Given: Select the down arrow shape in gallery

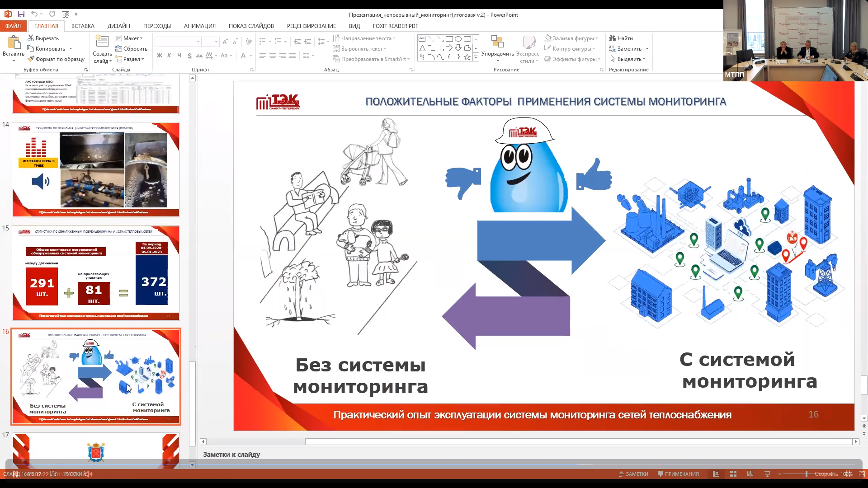Looking at the screenshot, I should pos(458,48).
